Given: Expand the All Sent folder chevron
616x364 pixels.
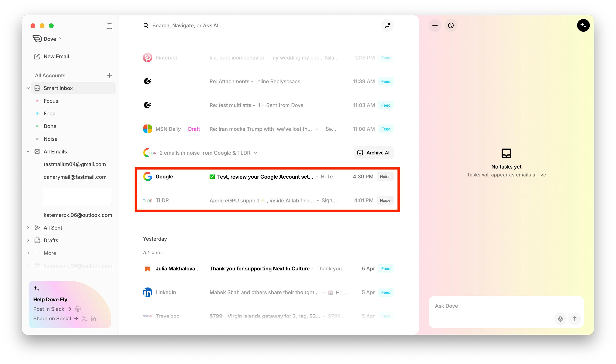Looking at the screenshot, I should (x=28, y=228).
